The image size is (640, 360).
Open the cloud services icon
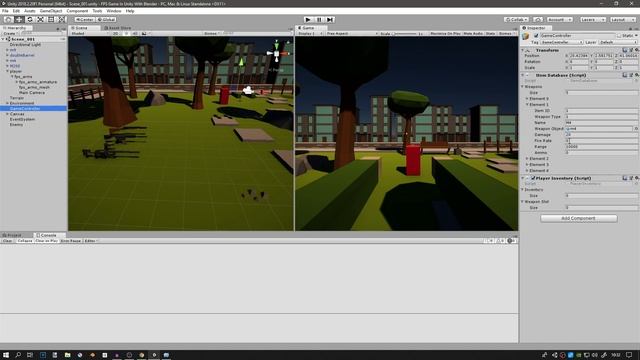pos(538,19)
